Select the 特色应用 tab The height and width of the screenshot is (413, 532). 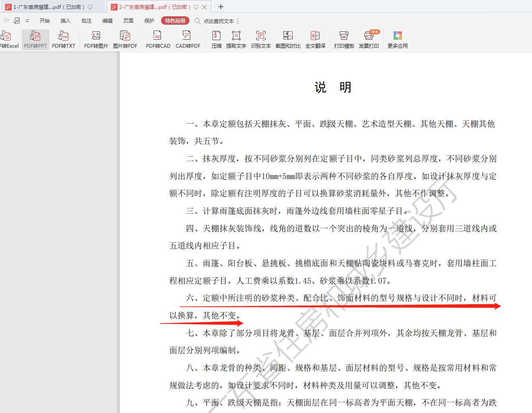[x=175, y=21]
